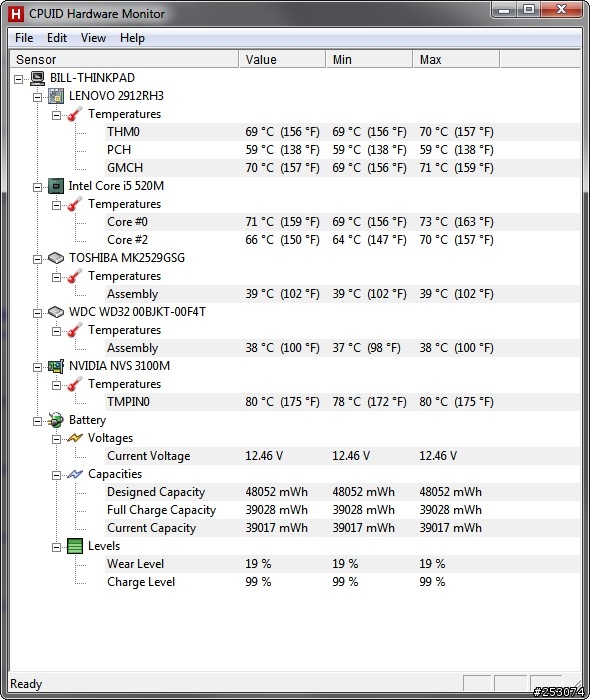Click the green Levels icon
This screenshot has height=700, width=590.
coord(75,546)
